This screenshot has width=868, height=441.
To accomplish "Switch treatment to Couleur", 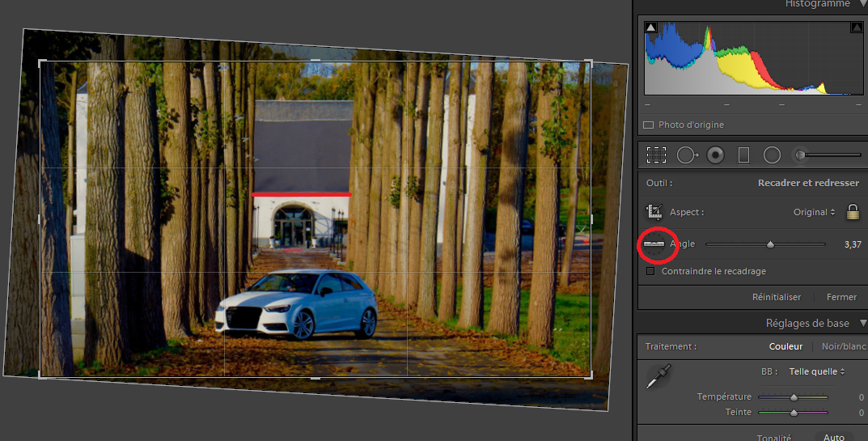I will point(786,346).
